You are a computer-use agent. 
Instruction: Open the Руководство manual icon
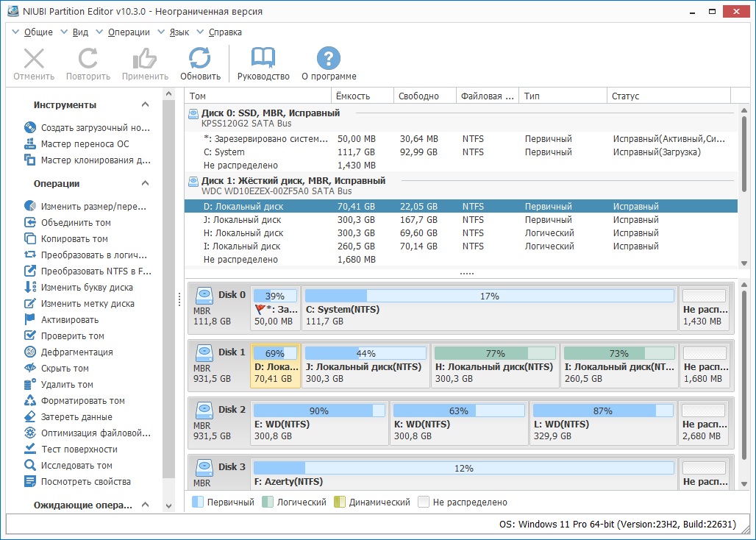(263, 64)
